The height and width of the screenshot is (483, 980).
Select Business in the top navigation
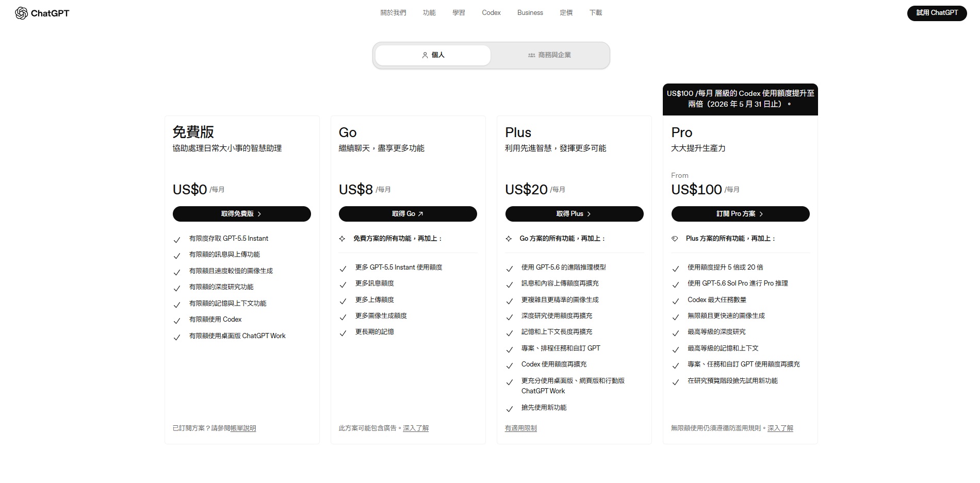pyautogui.click(x=530, y=13)
